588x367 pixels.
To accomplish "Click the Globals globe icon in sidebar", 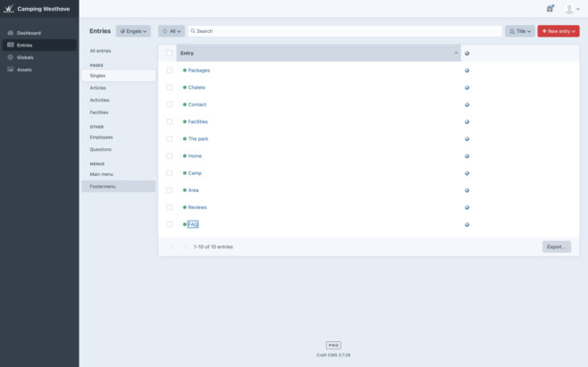I will pyautogui.click(x=11, y=57).
